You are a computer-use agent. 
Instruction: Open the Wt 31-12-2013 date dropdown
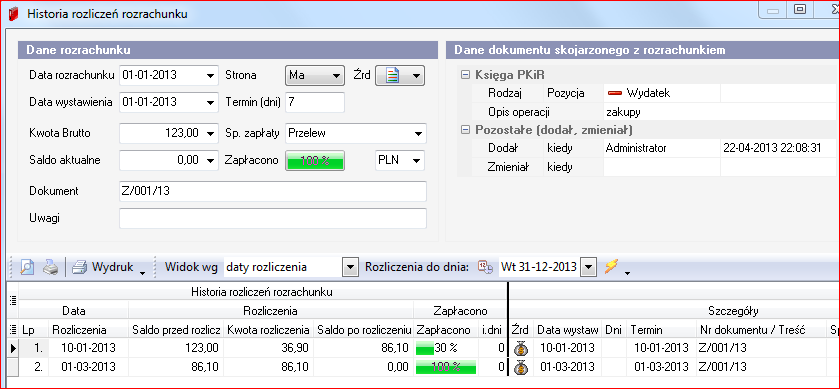[588, 266]
